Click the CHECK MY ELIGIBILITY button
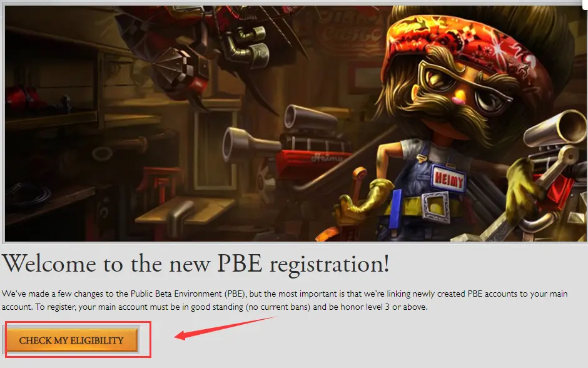Image resolution: width=588 pixels, height=368 pixels. [73, 340]
